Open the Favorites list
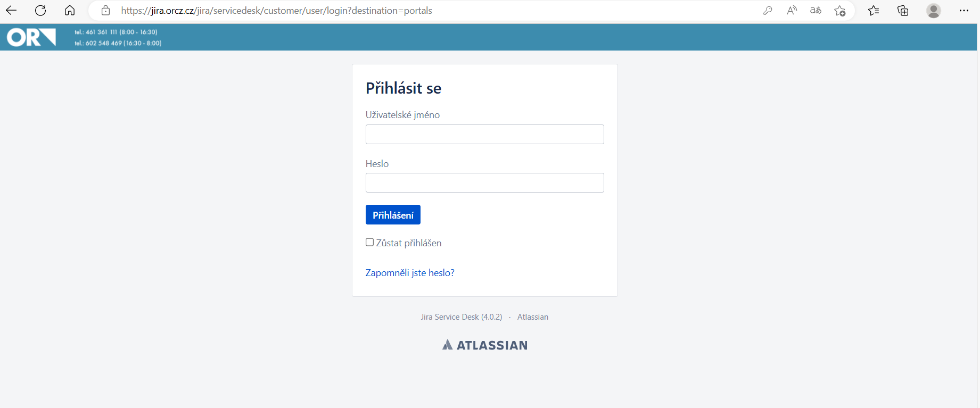The image size is (980, 408). [x=874, y=11]
